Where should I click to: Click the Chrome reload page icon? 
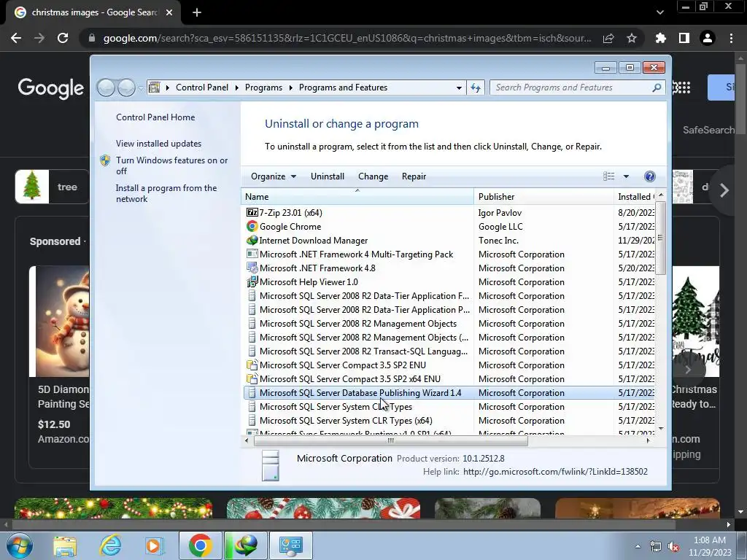pos(63,38)
